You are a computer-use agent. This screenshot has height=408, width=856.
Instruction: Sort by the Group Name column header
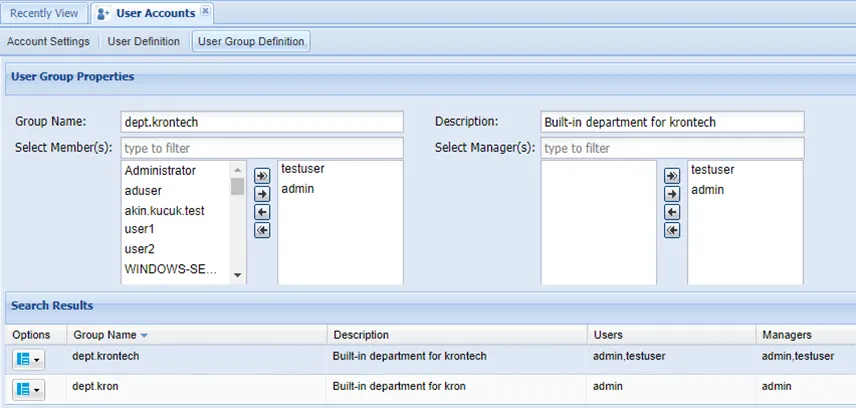point(197,335)
